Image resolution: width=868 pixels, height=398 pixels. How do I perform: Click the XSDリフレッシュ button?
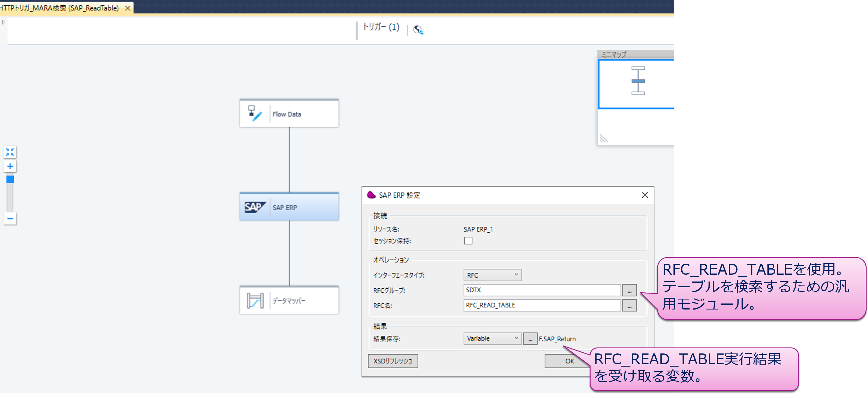click(393, 361)
